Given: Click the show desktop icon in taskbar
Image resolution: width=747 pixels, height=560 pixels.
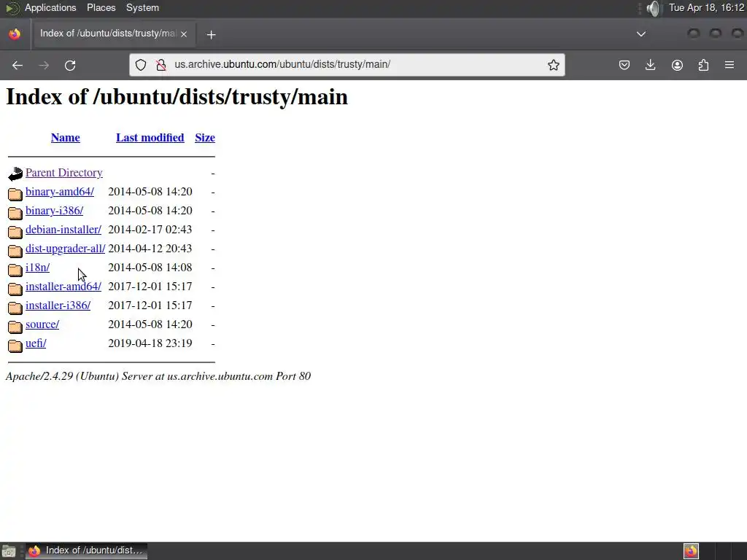Looking at the screenshot, I should 9,551.
